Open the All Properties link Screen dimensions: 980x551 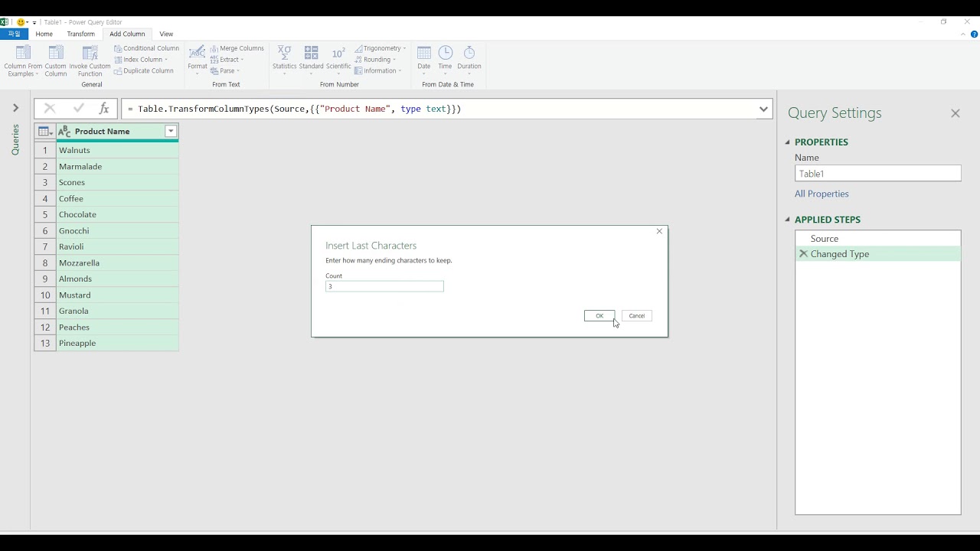click(822, 194)
